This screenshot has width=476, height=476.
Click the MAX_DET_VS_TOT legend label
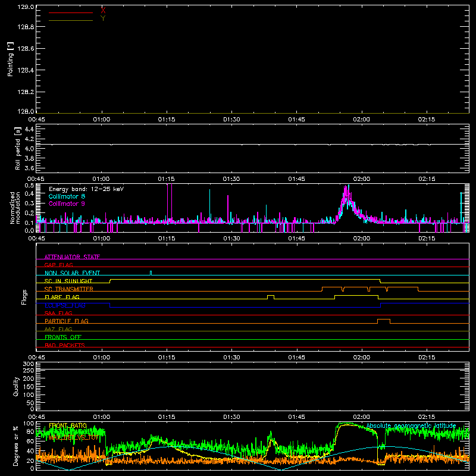tap(73, 437)
